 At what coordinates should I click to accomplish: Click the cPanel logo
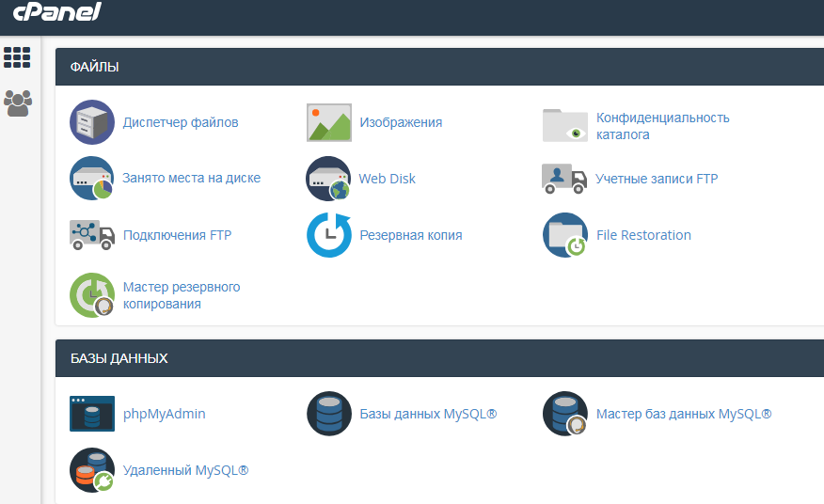(x=56, y=11)
